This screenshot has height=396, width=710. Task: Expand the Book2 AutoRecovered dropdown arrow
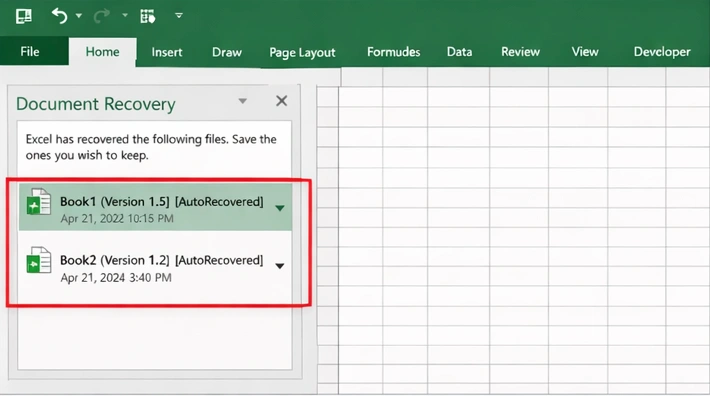tap(280, 266)
